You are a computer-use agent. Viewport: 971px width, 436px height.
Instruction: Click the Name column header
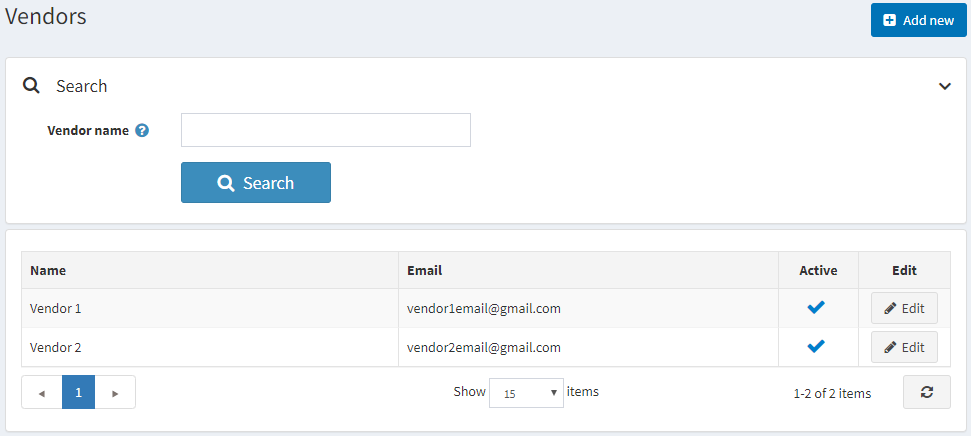(x=48, y=270)
